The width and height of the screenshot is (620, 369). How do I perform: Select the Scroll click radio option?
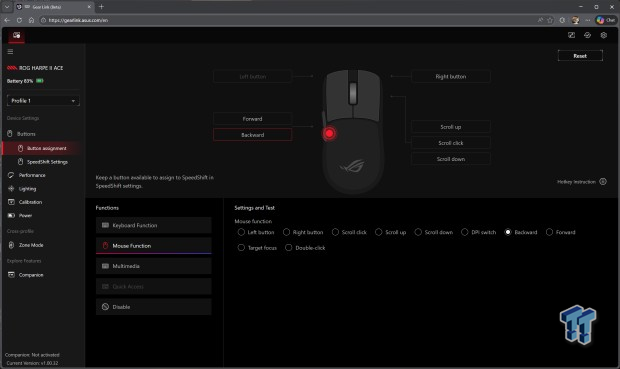point(335,232)
